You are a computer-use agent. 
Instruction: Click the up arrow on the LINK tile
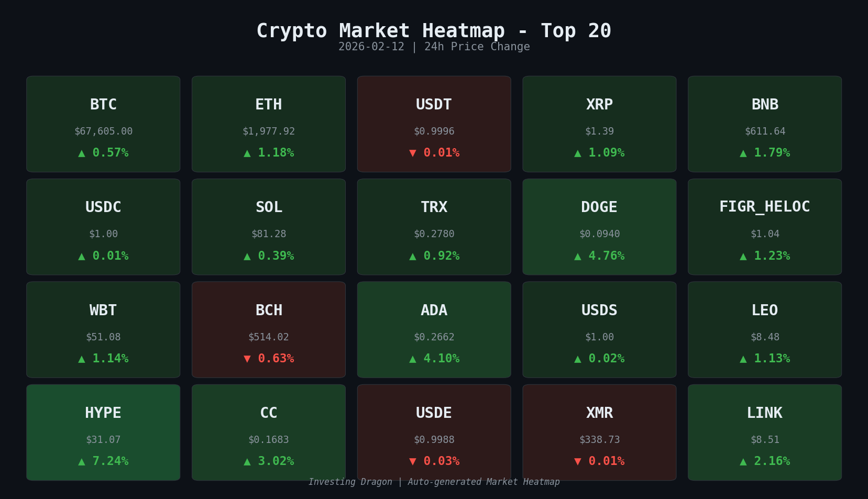743,462
